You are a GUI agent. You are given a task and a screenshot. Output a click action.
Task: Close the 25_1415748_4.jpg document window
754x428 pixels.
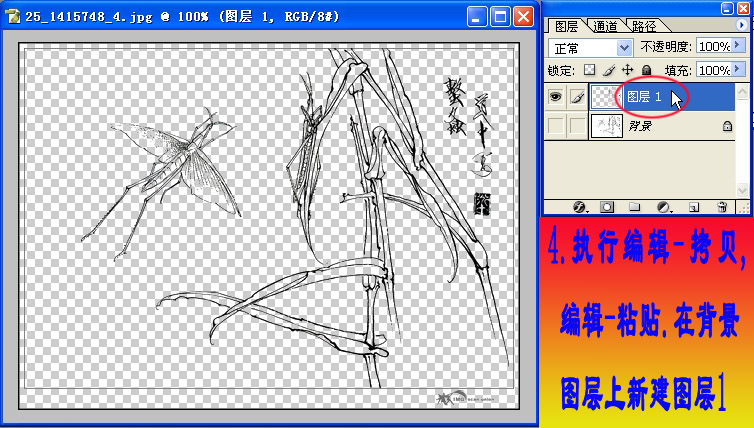pyautogui.click(x=523, y=17)
